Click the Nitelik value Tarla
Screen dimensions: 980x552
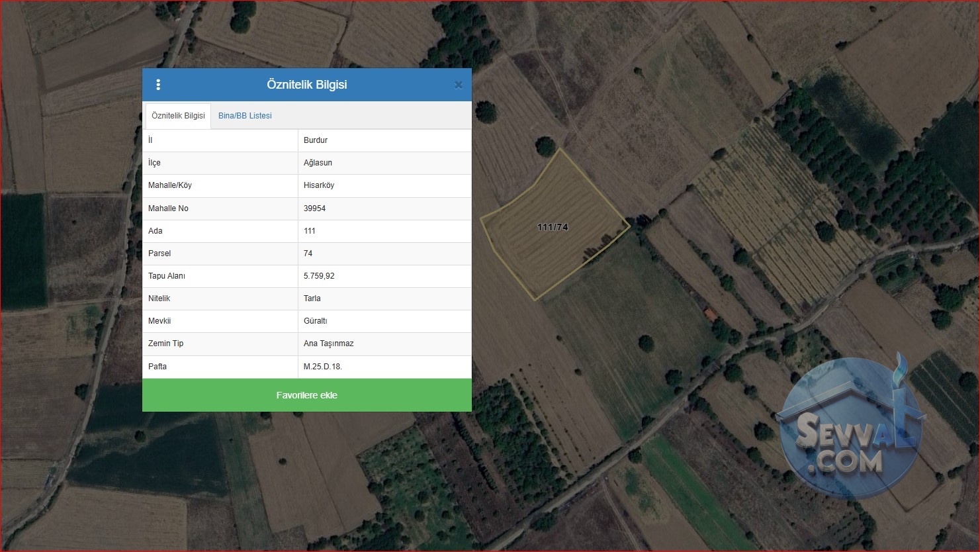point(312,299)
